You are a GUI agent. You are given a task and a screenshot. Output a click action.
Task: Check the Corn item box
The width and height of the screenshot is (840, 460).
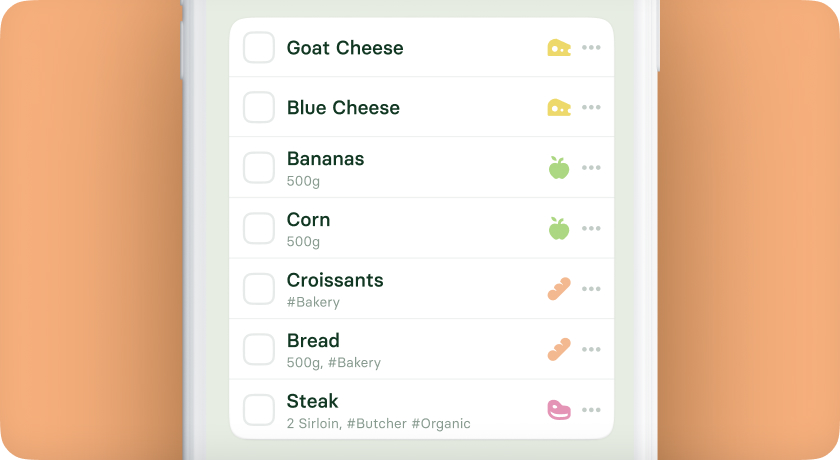pyautogui.click(x=259, y=228)
